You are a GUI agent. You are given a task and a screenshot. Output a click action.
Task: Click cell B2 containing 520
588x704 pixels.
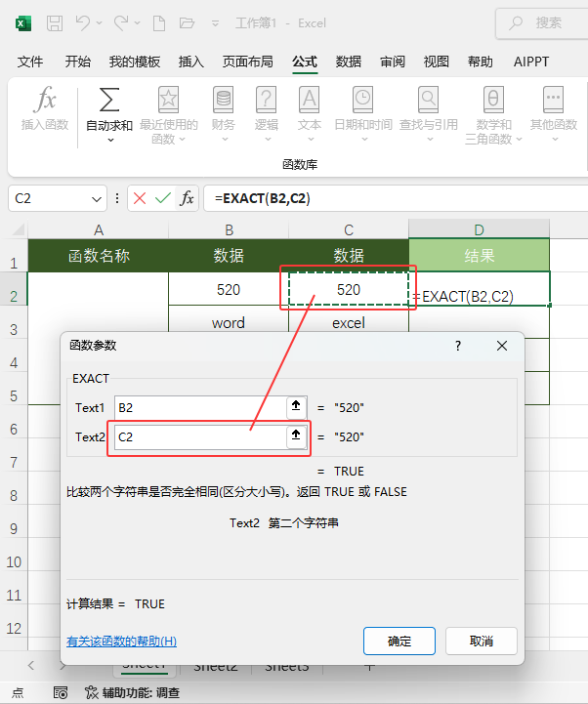click(x=229, y=289)
